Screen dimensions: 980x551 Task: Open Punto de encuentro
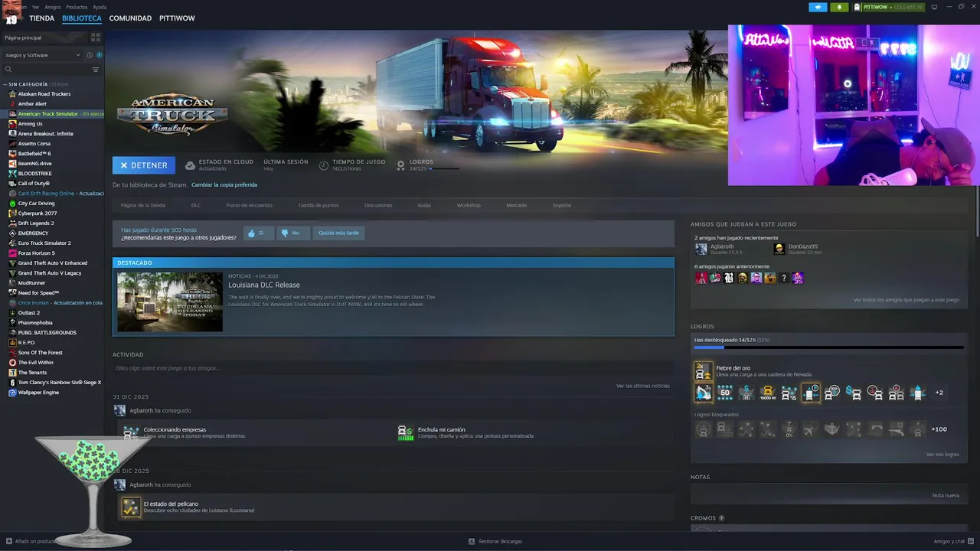pyautogui.click(x=249, y=205)
